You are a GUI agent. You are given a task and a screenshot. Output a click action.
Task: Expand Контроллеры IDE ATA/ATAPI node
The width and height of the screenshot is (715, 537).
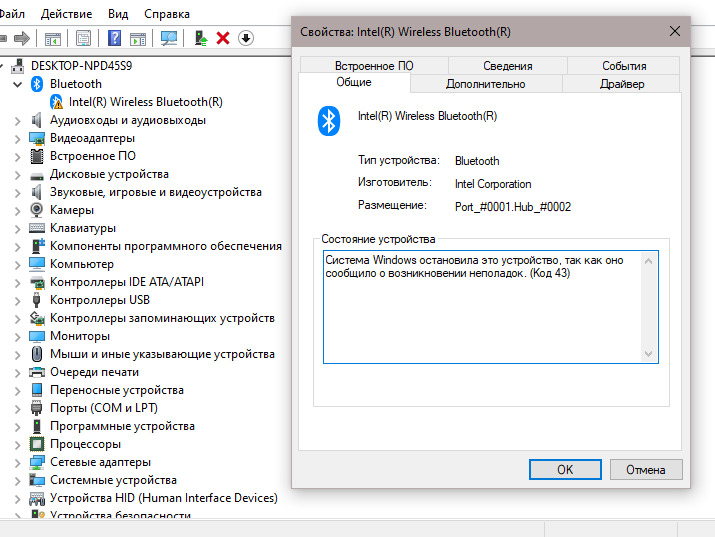(x=18, y=283)
